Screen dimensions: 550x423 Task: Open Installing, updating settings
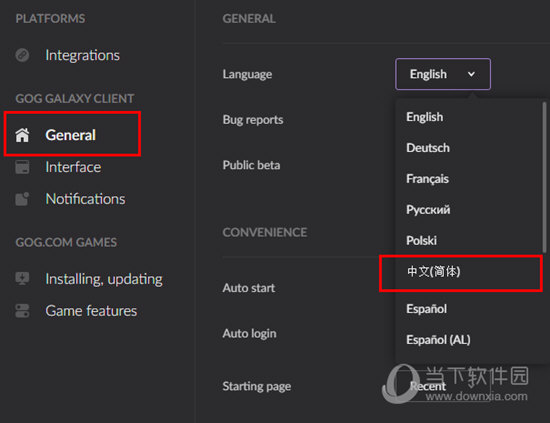point(104,279)
